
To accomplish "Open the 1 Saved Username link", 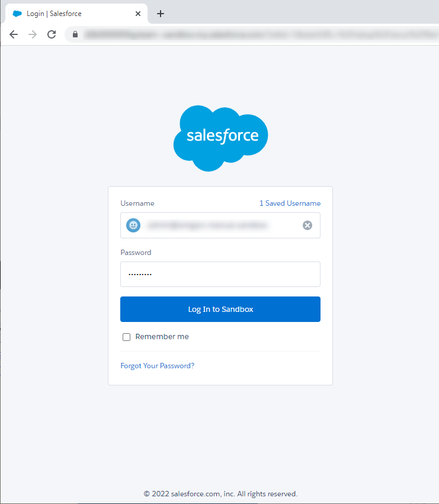I will click(x=290, y=203).
